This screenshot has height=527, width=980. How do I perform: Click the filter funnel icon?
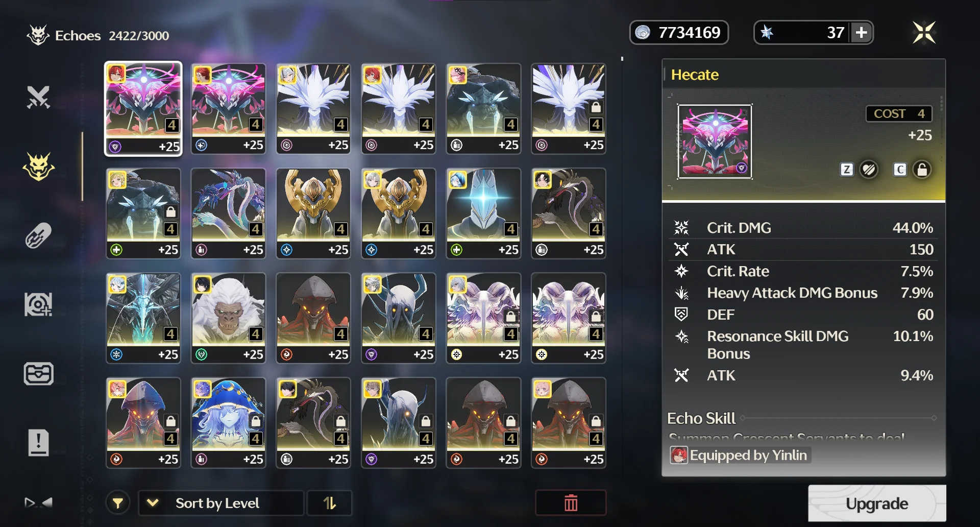click(118, 504)
